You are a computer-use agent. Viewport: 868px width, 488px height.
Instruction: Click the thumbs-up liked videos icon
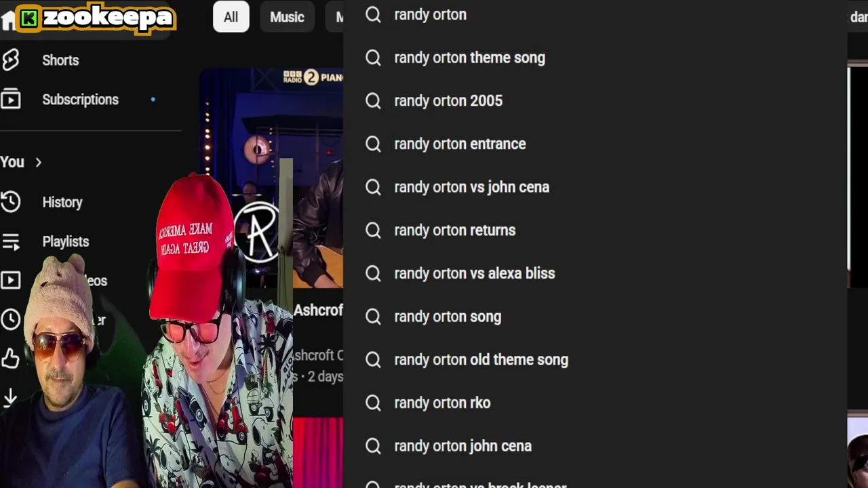pos(10,359)
